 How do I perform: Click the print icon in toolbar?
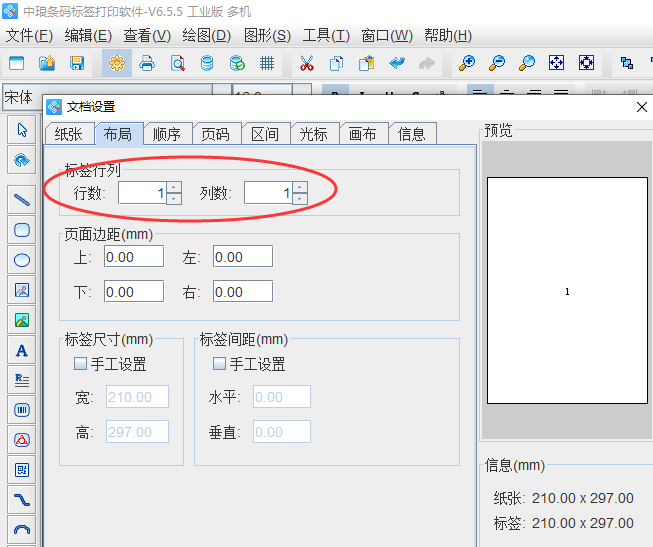tap(147, 63)
